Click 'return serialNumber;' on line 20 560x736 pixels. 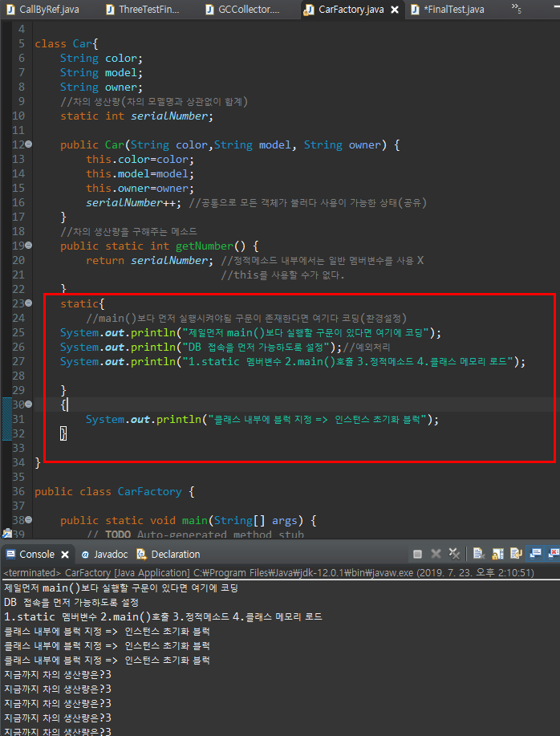point(149,261)
